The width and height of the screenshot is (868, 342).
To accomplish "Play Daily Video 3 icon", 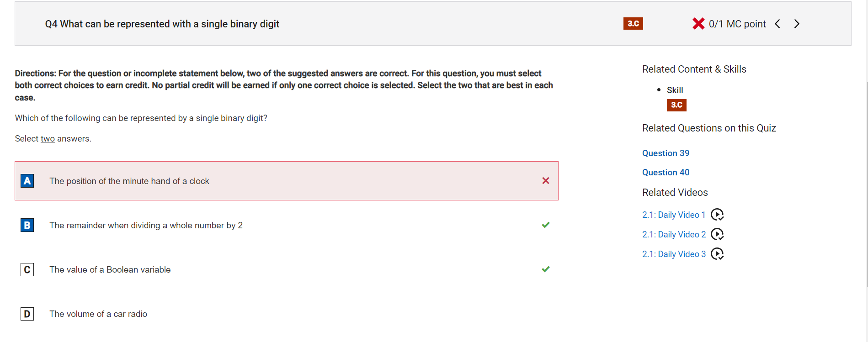I will (x=717, y=254).
